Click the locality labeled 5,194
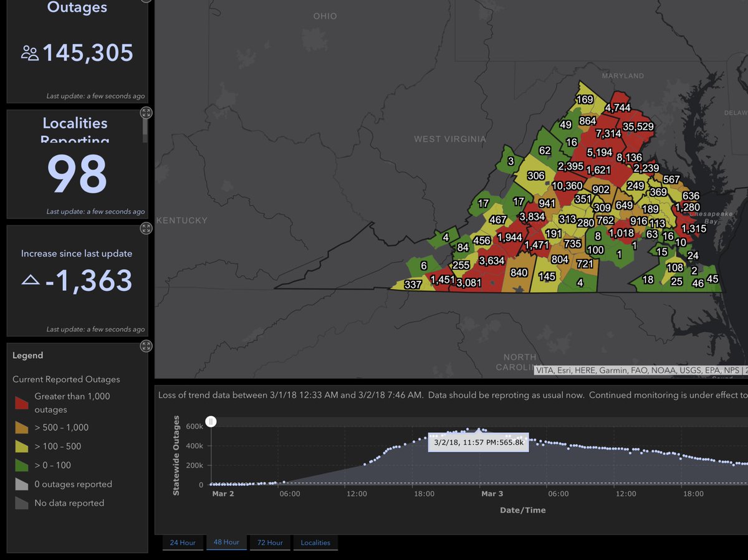Viewport: 748px width, 560px height. click(599, 152)
